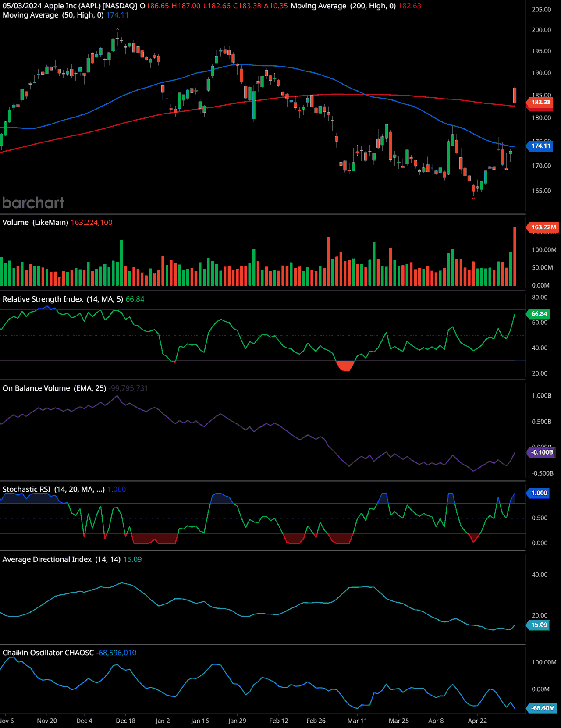Click the "Mar 25" date axis label
This screenshot has width=561, height=728.
click(399, 721)
